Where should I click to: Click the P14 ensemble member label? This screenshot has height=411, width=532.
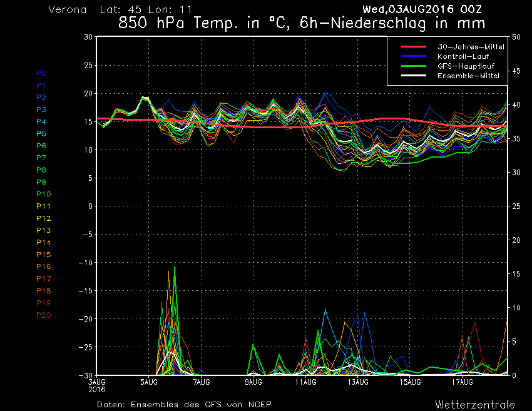[44, 243]
